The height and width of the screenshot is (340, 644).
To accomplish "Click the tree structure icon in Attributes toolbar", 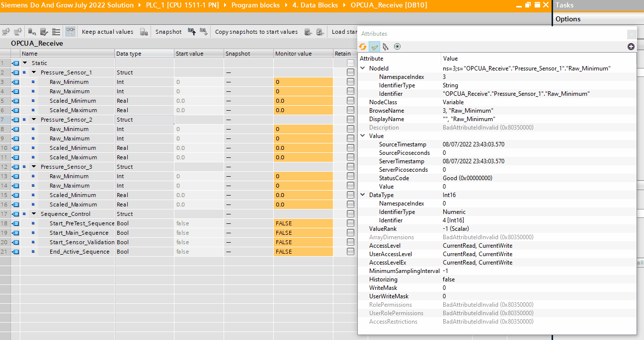I will (x=386, y=47).
